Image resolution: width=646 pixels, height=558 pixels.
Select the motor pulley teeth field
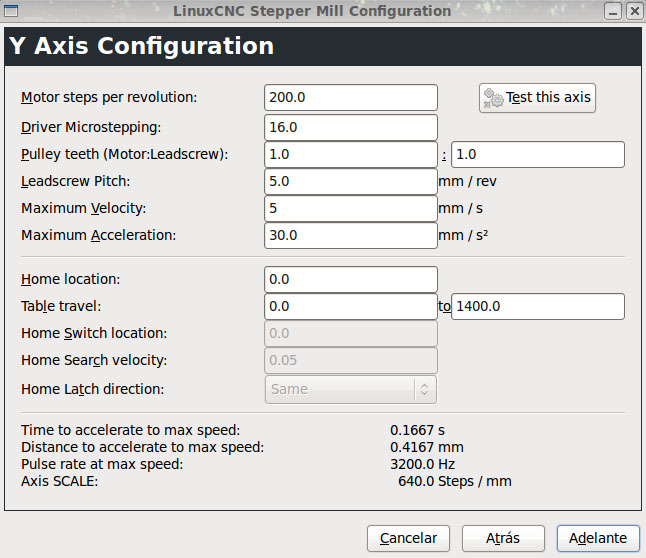(351, 155)
